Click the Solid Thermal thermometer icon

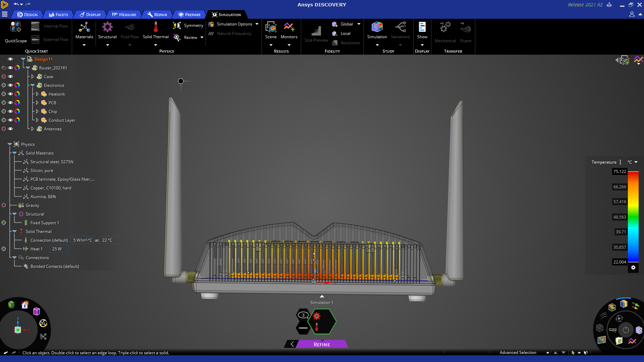point(156,27)
